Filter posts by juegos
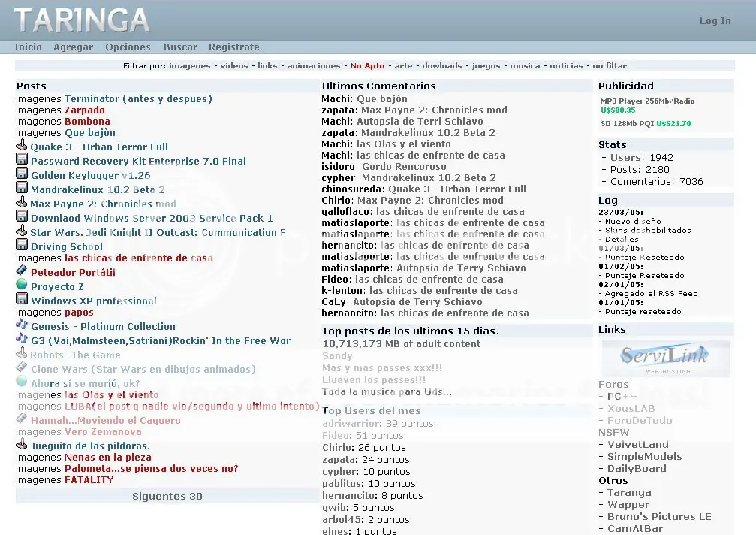This screenshot has width=756, height=535. coord(486,65)
